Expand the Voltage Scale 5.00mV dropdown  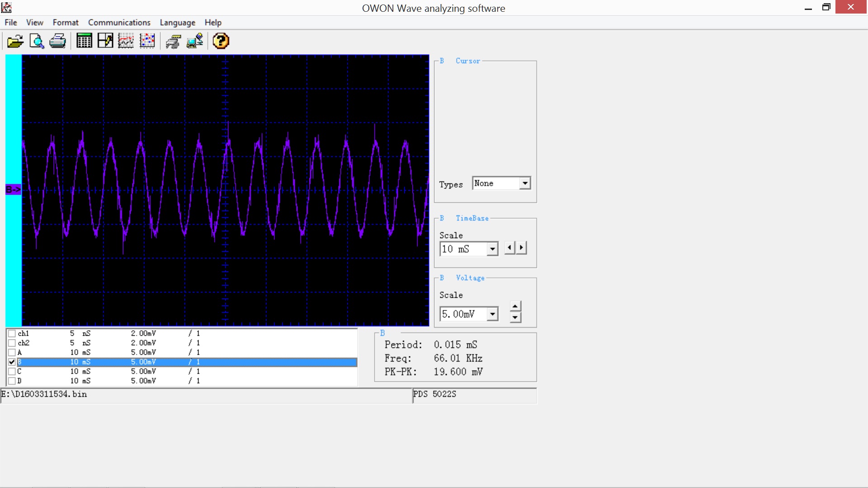click(469, 314)
